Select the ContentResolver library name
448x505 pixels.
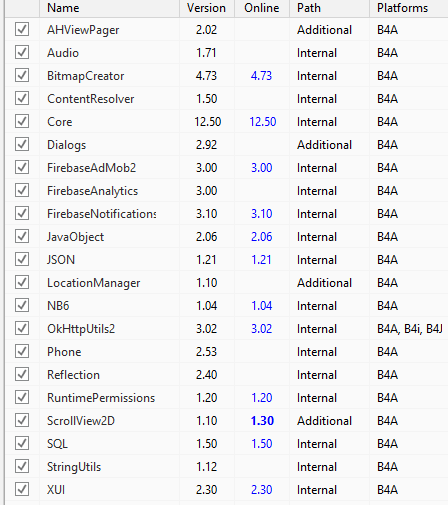[x=91, y=99]
